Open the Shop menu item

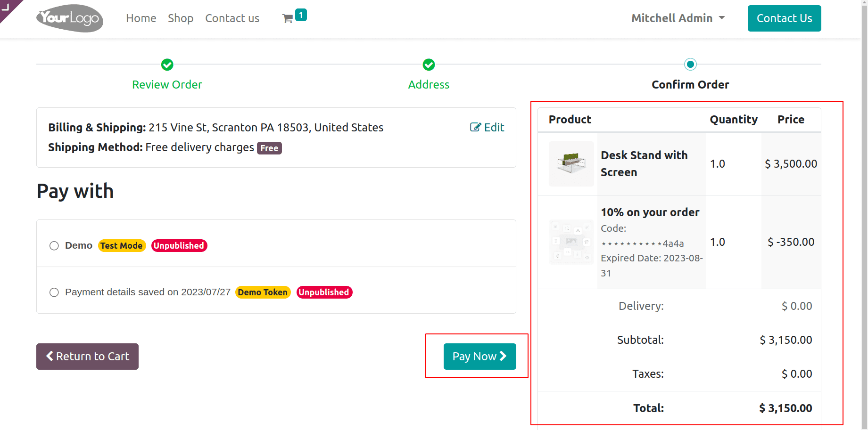(x=181, y=18)
